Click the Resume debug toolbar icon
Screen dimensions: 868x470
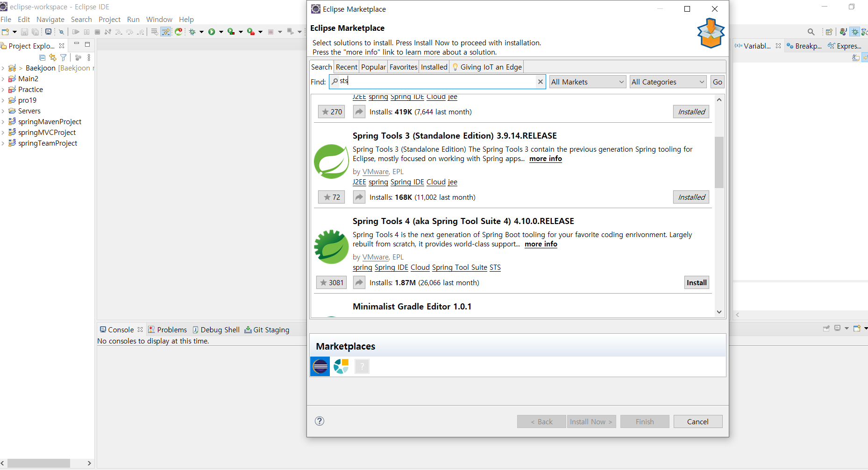pos(76,32)
